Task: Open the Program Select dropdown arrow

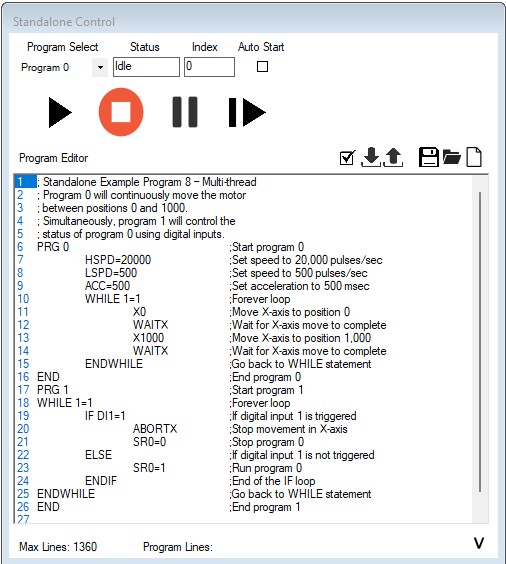Action: 100,67
